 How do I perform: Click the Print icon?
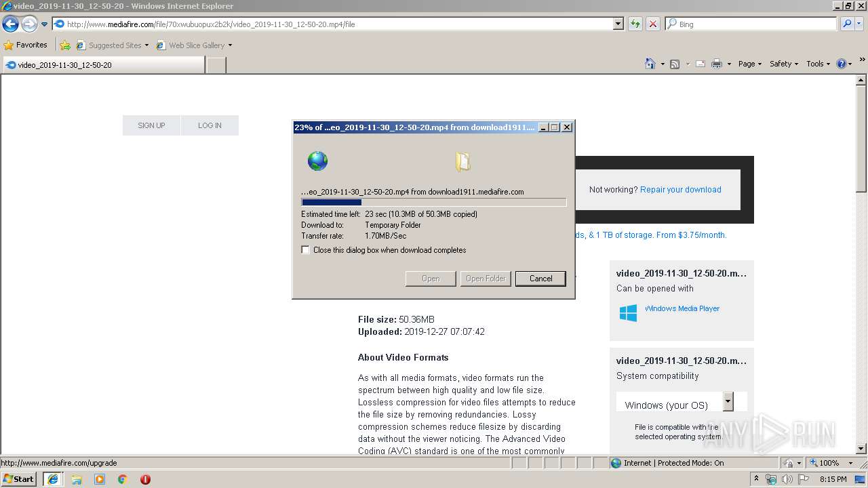(717, 64)
